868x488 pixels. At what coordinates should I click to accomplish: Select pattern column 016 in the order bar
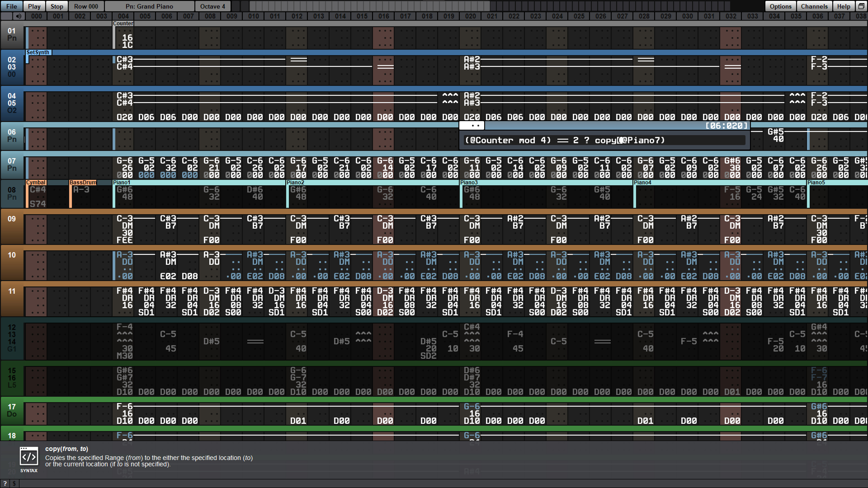click(x=383, y=16)
